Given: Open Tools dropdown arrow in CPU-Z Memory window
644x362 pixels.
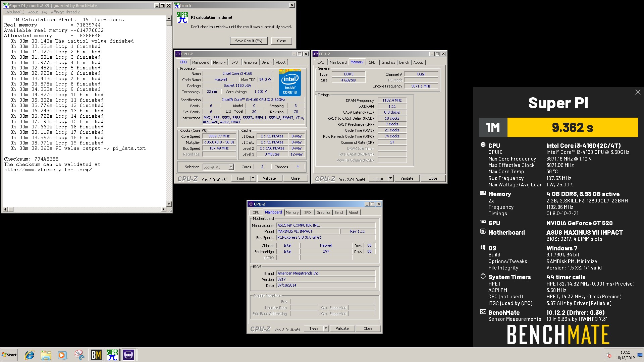Looking at the screenshot, I should [390, 178].
